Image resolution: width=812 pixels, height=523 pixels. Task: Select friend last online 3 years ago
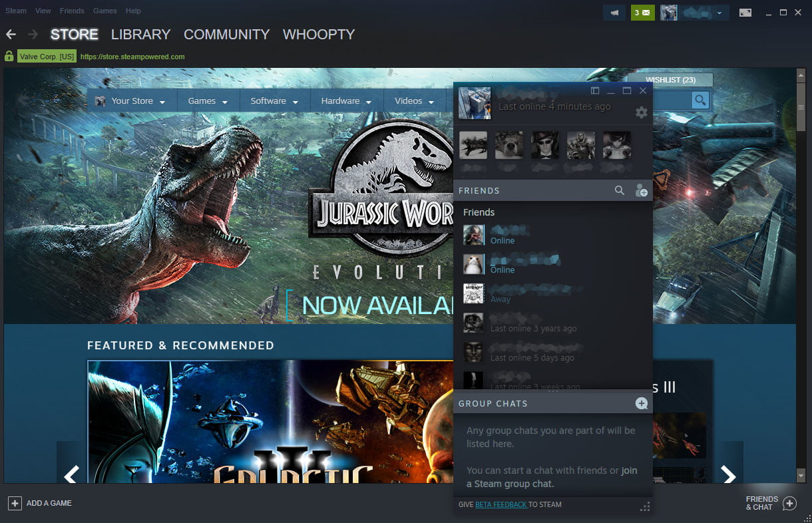click(552, 323)
